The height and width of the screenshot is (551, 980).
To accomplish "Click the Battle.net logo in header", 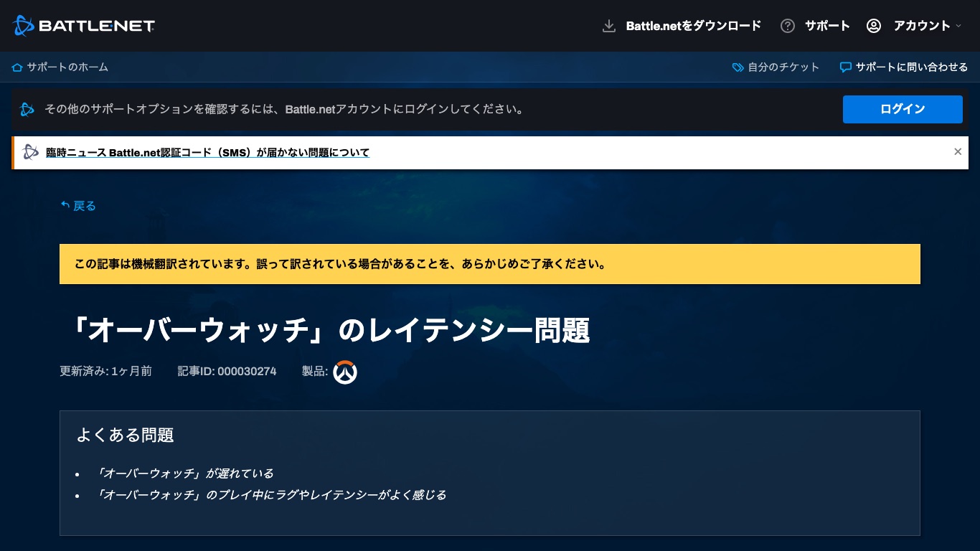I will [83, 26].
